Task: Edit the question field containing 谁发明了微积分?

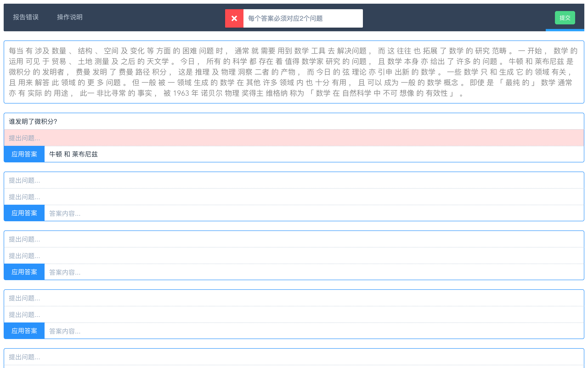Action: (x=294, y=121)
